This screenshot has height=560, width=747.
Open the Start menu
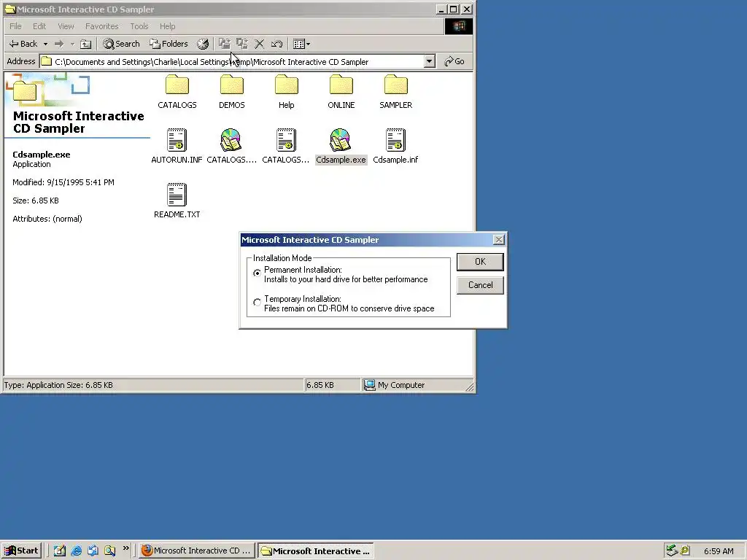click(x=21, y=551)
